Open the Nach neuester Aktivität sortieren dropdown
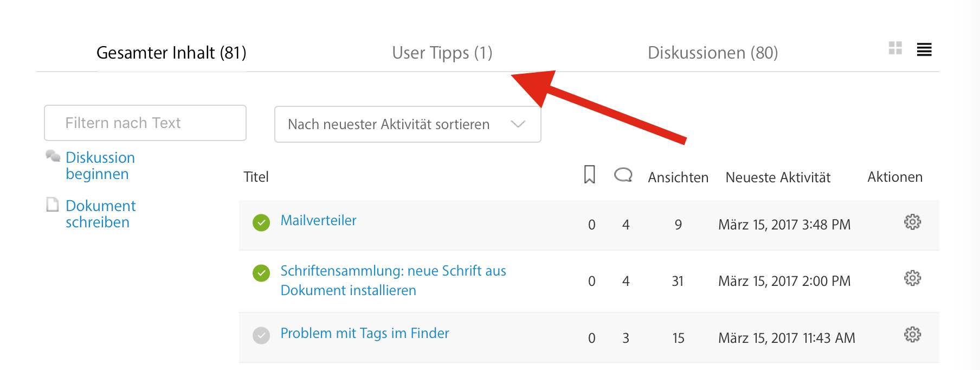The height and width of the screenshot is (370, 980). pos(408,124)
